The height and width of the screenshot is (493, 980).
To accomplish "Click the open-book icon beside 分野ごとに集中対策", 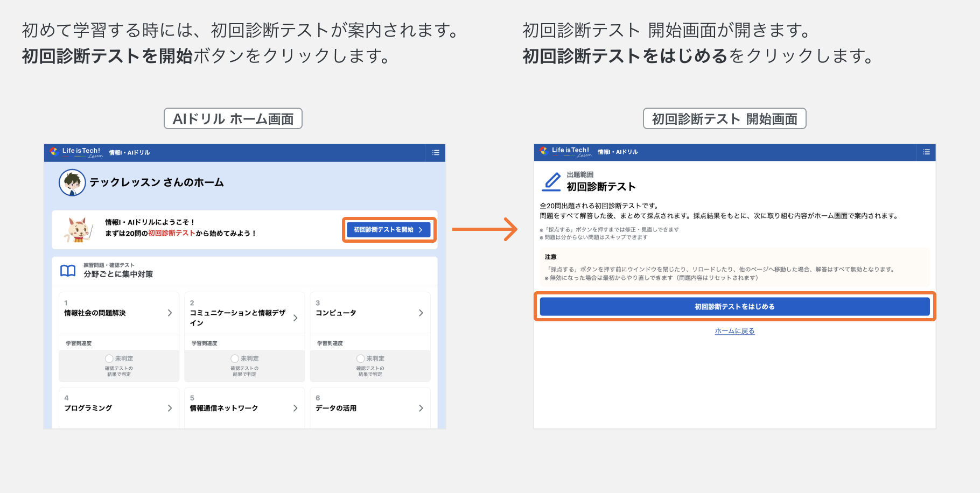I will (x=68, y=271).
